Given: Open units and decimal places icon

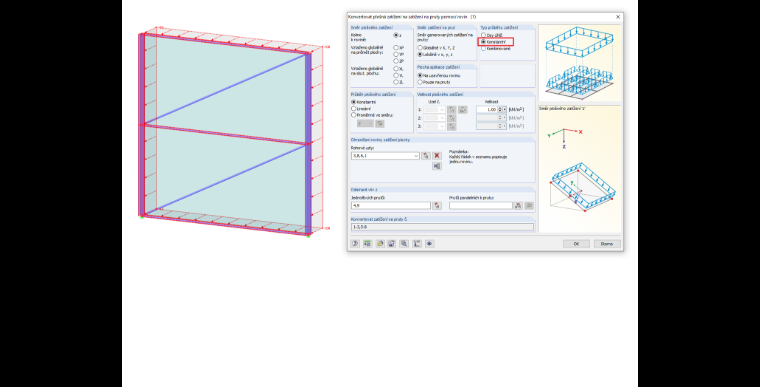Looking at the screenshot, I should pyautogui.click(x=367, y=243).
